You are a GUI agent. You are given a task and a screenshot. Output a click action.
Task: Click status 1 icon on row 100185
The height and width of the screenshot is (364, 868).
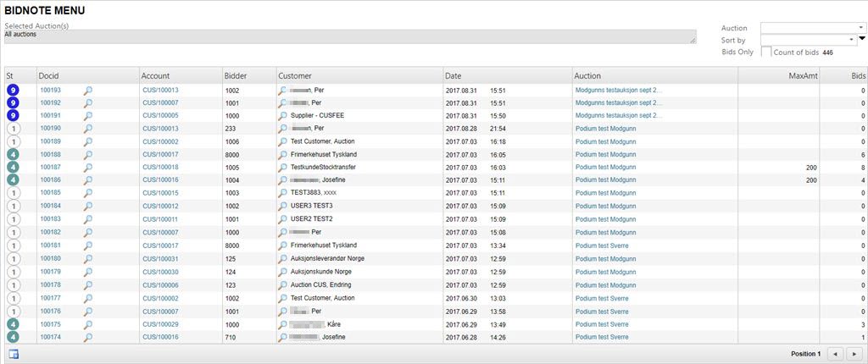tap(10, 194)
